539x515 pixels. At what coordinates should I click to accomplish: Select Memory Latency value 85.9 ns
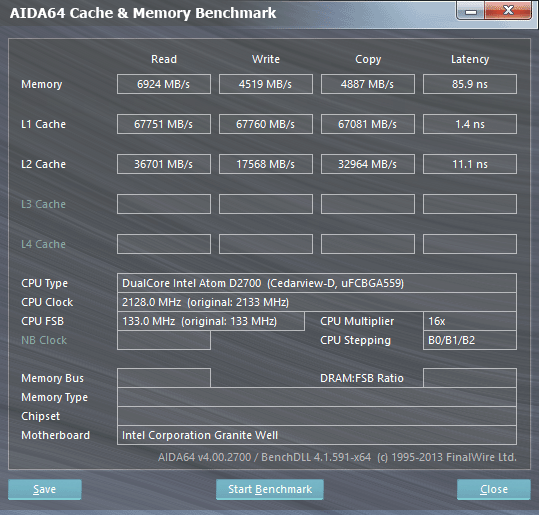coord(470,84)
